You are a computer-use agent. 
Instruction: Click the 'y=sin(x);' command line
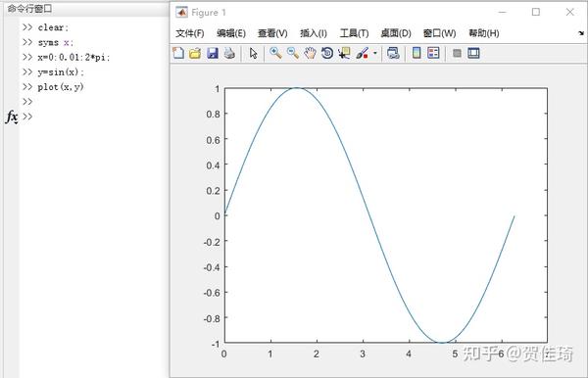[x=61, y=71]
